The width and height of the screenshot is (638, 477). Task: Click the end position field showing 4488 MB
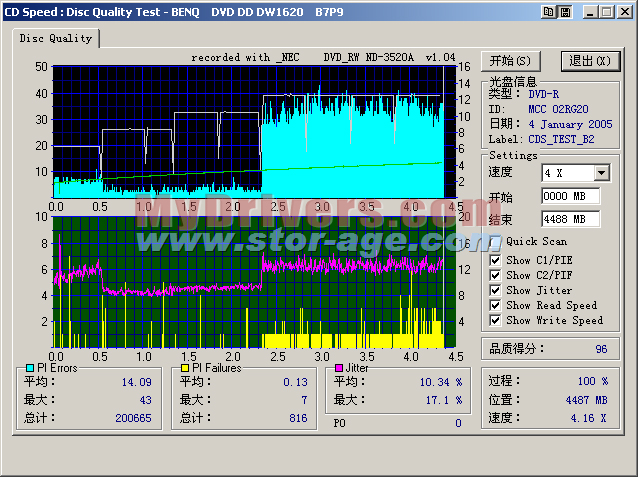coord(570,219)
